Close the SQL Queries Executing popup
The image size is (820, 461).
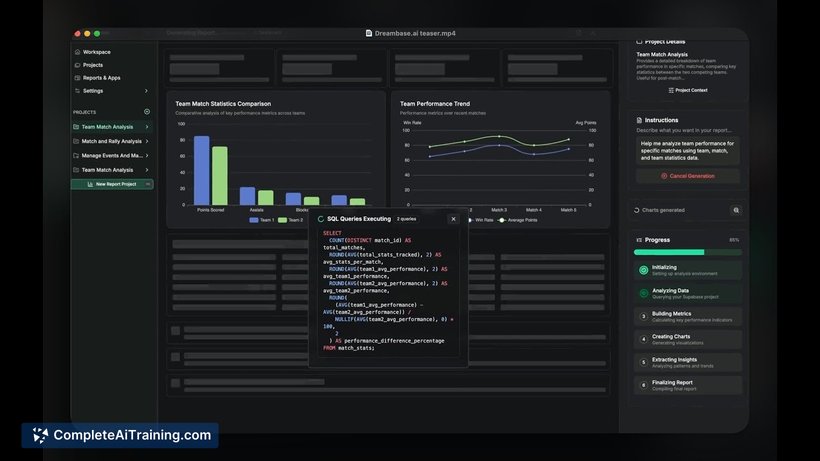coord(453,219)
